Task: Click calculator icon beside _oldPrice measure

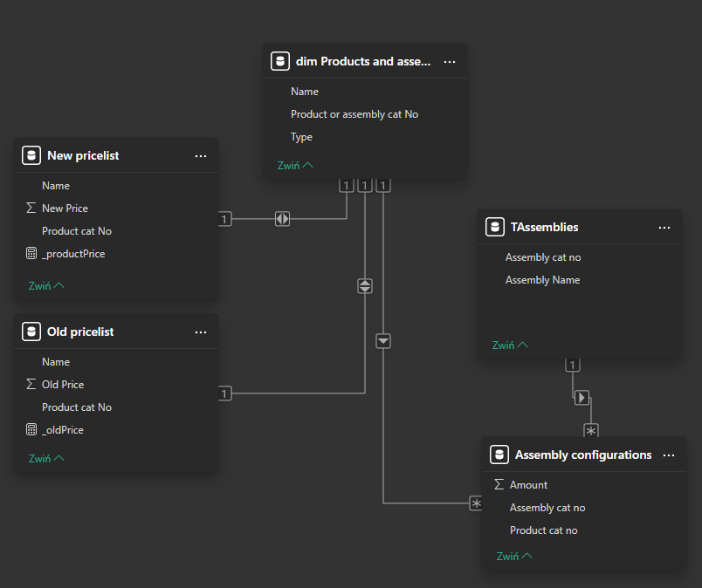Action: pos(31,429)
